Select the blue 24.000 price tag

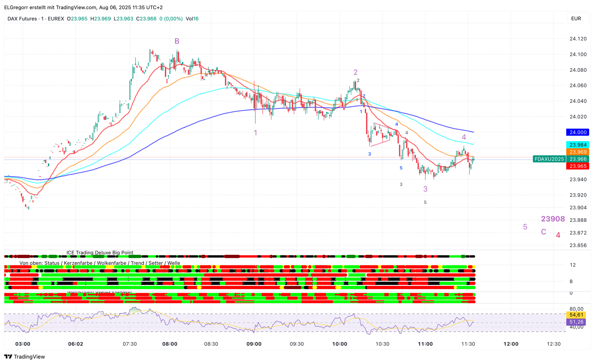(x=578, y=132)
